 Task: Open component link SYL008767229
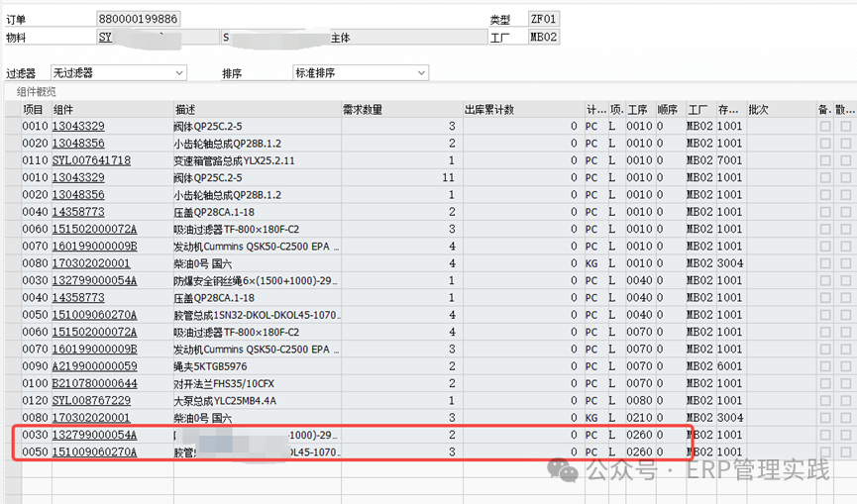pyautogui.click(x=91, y=400)
